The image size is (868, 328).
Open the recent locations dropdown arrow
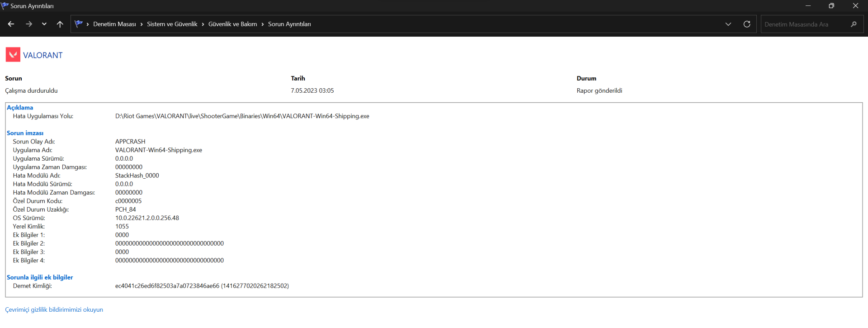click(x=44, y=24)
